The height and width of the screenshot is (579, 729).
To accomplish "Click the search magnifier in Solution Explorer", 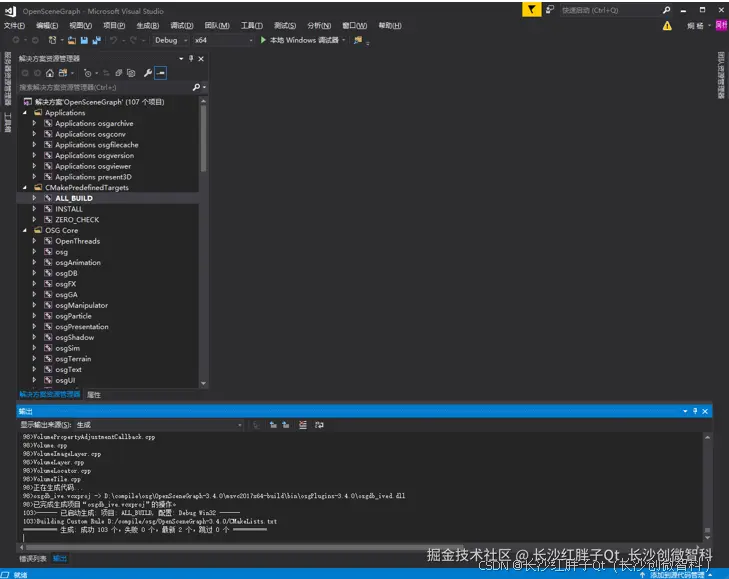I will 196,87.
